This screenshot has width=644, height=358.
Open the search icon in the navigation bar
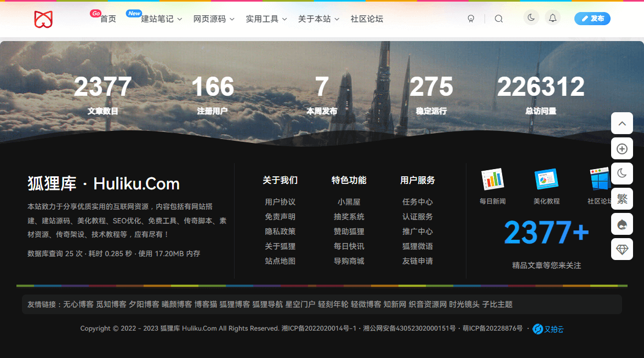pos(498,18)
